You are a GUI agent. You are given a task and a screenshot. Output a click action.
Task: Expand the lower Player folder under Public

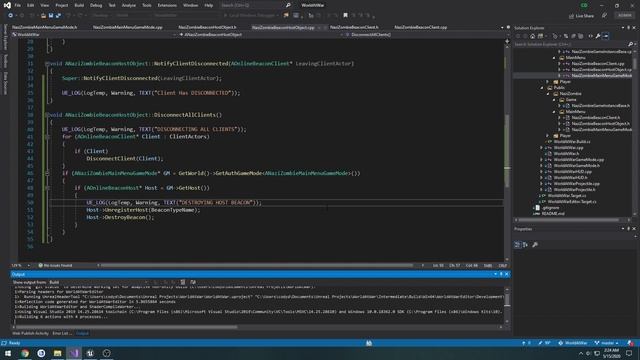[548, 136]
